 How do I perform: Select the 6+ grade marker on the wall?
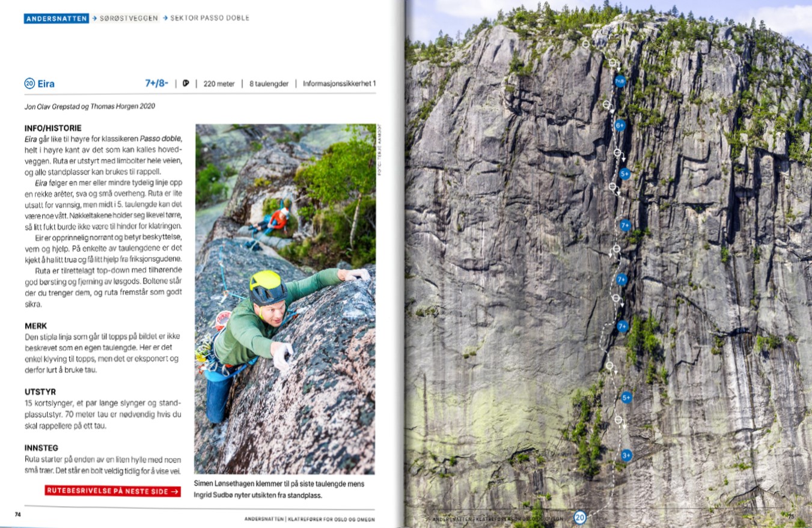(620, 126)
